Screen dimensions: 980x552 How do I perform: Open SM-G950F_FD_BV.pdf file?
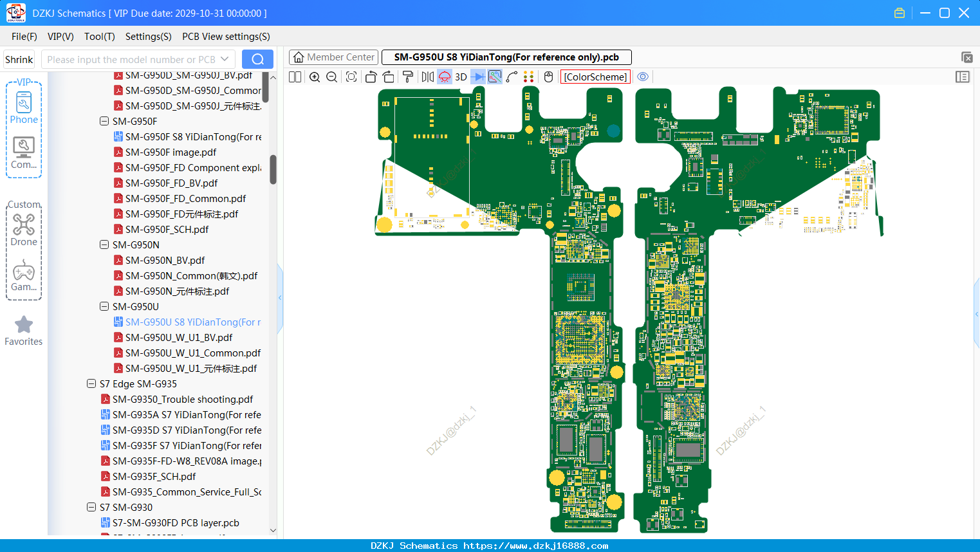pyautogui.click(x=171, y=183)
